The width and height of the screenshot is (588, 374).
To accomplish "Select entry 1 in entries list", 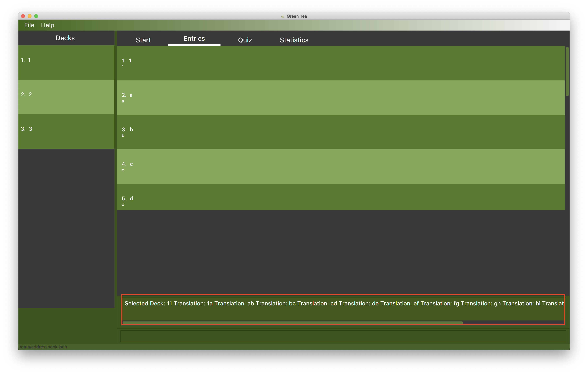I will pos(340,63).
